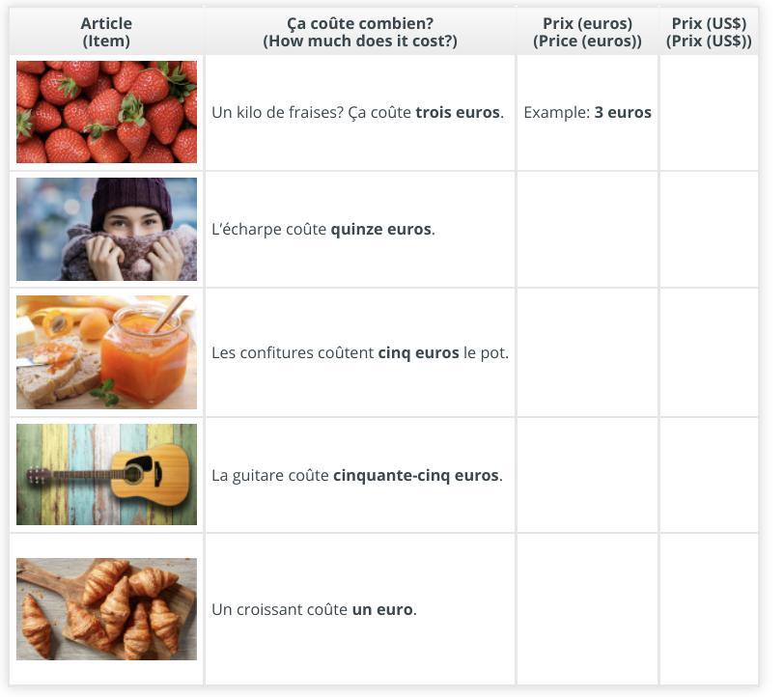Click the acoustic guitar picture
This screenshot has height=697, width=784.
point(106,474)
